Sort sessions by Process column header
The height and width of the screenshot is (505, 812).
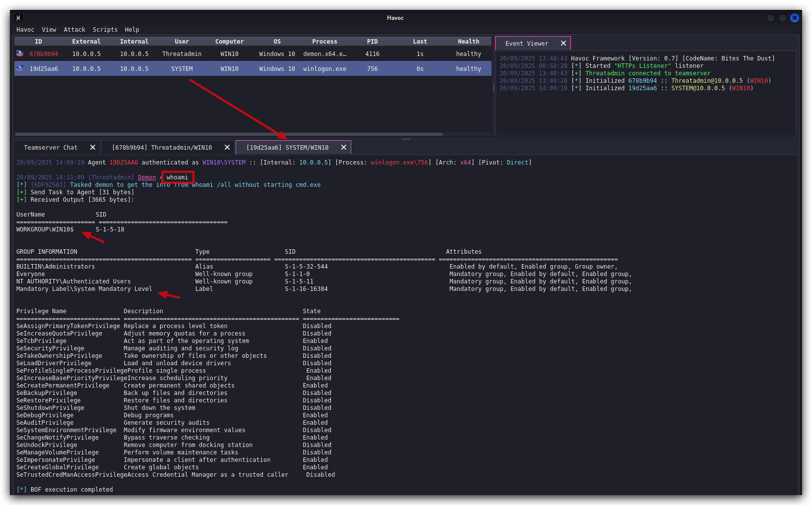[x=325, y=42]
